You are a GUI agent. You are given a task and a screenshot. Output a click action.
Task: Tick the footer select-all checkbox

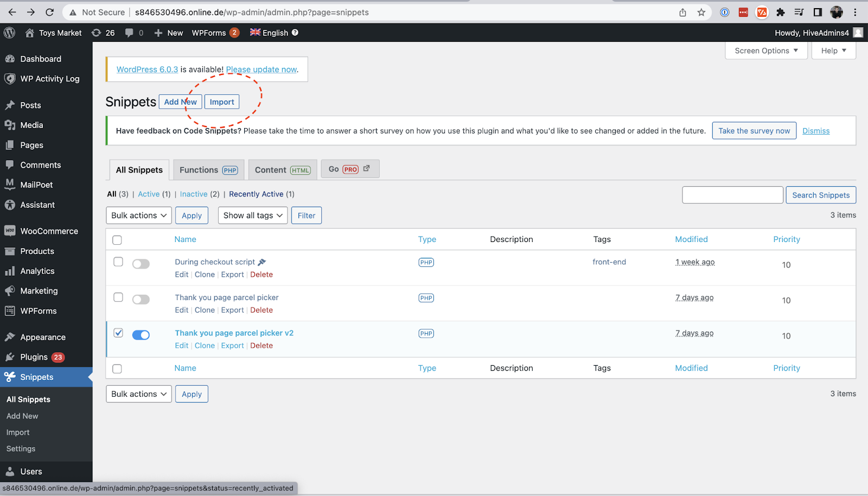[x=117, y=369]
